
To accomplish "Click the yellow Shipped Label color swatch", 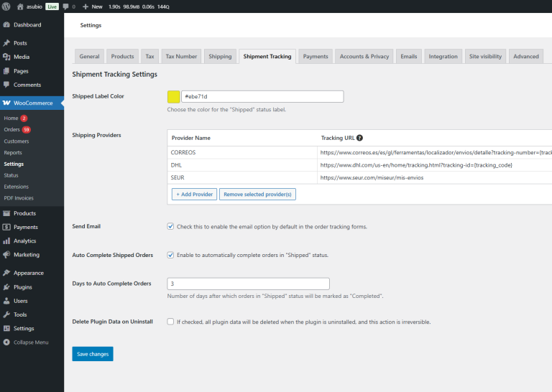I will tap(173, 96).
